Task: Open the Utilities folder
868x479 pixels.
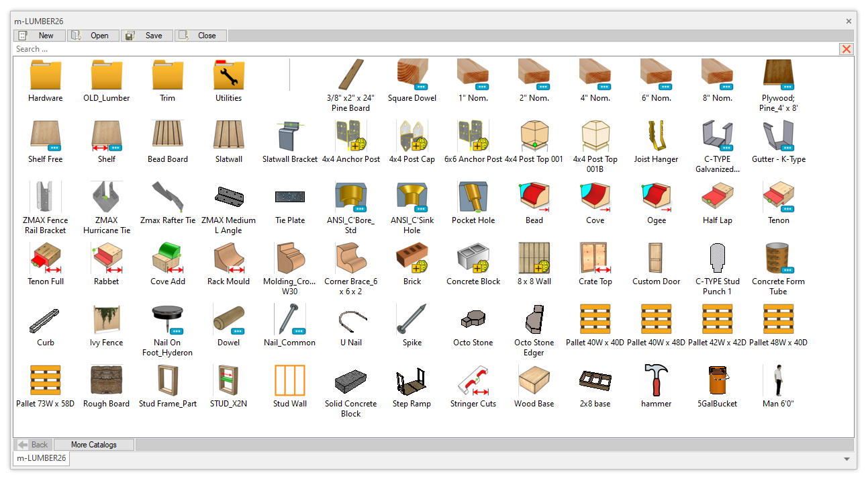Action: click(x=228, y=75)
